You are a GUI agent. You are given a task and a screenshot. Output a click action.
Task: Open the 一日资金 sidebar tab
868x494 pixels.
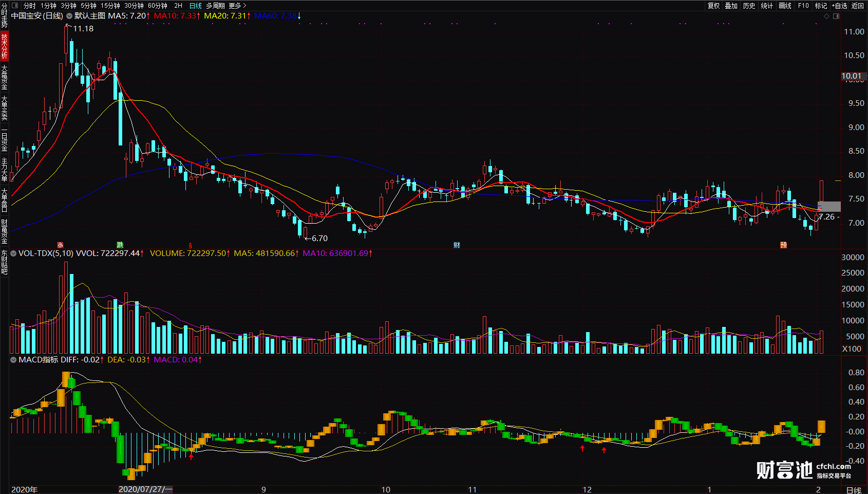4,138
